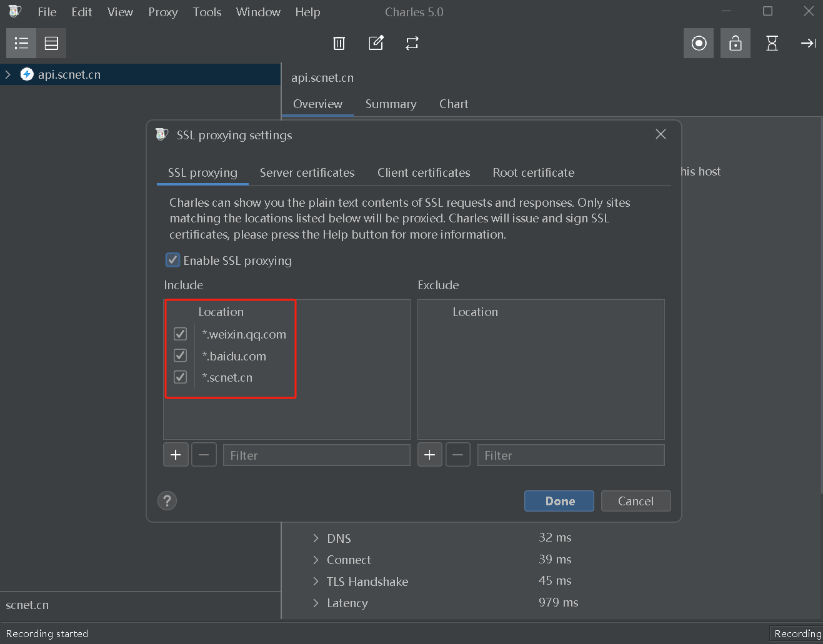Add a location to the Exclude list
Viewport: 823px width, 644px height.
click(430, 455)
